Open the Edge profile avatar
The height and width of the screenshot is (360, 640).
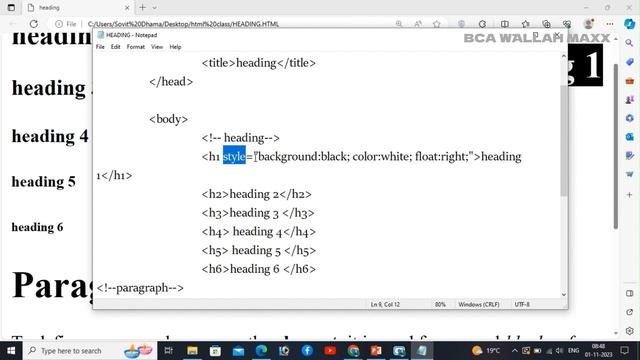coord(588,24)
